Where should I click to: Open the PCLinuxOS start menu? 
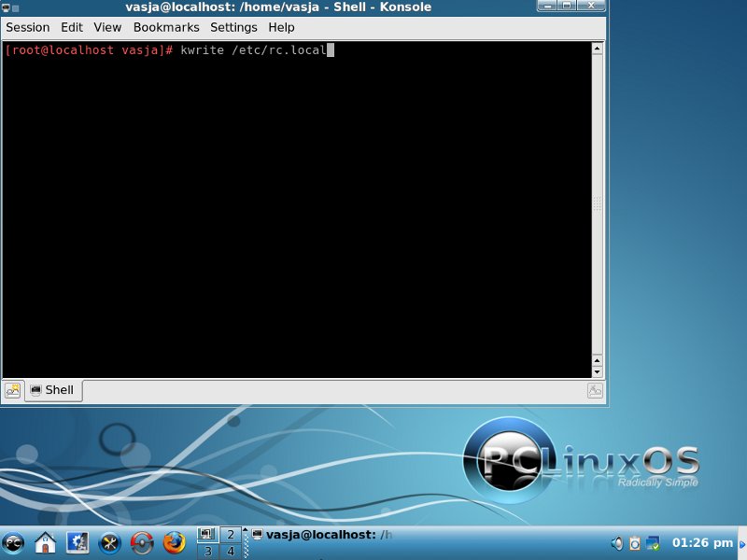pyautogui.click(x=13, y=542)
